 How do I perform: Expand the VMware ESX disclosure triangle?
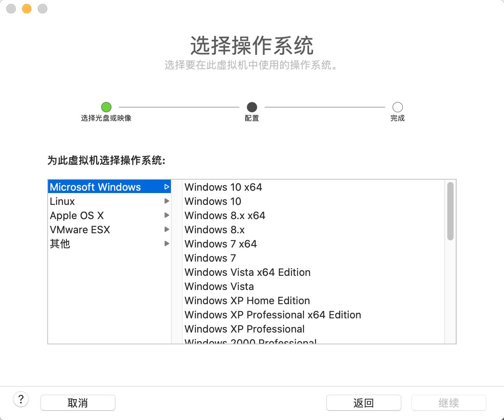[x=167, y=229]
